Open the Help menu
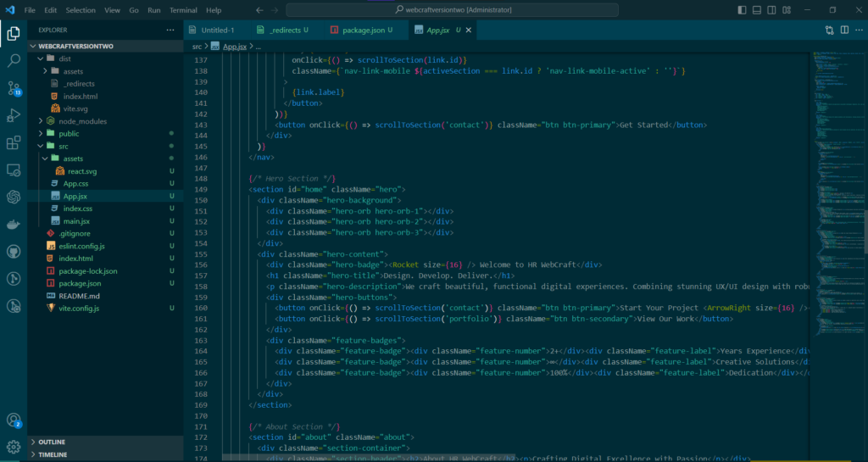Viewport: 868px width, 462px height. click(214, 10)
